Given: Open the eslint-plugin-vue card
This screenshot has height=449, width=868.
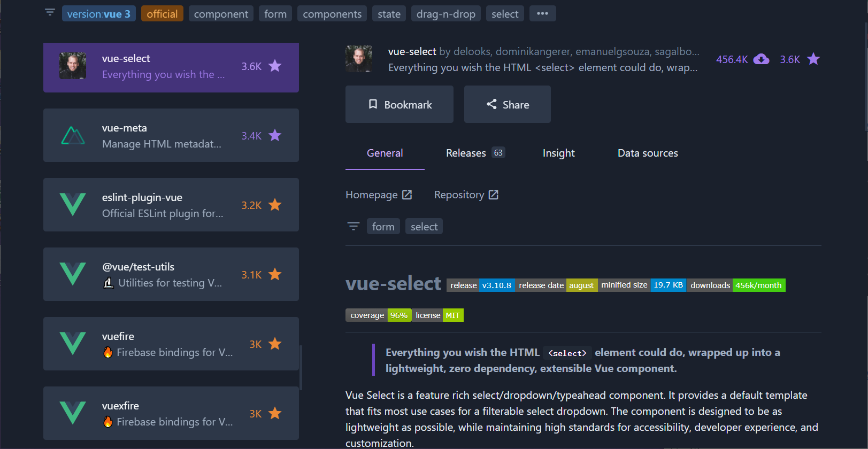Looking at the screenshot, I should click(171, 205).
